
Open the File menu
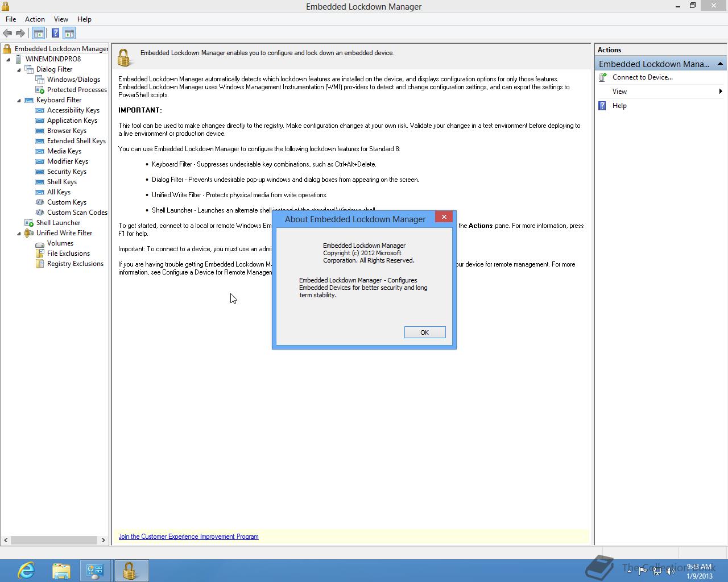[11, 19]
